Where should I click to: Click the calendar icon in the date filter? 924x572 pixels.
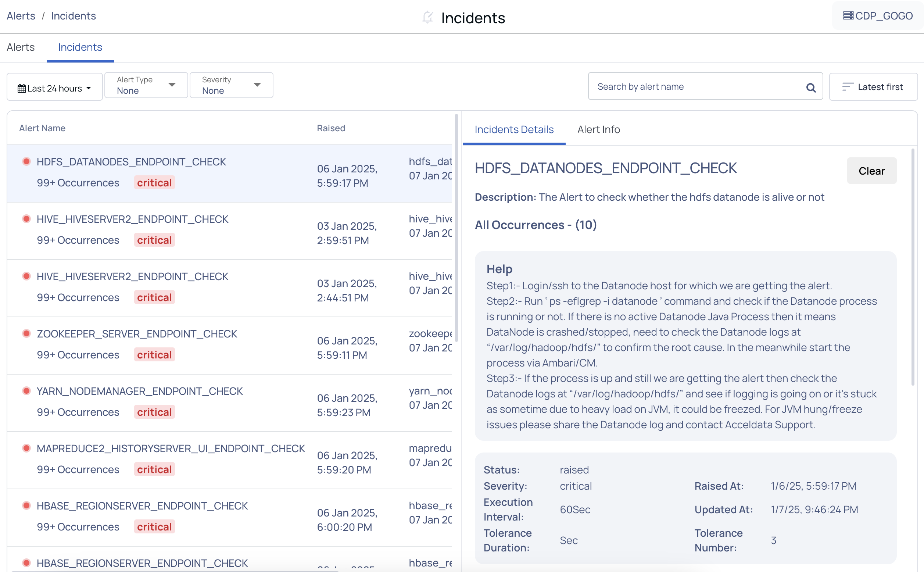click(x=22, y=88)
